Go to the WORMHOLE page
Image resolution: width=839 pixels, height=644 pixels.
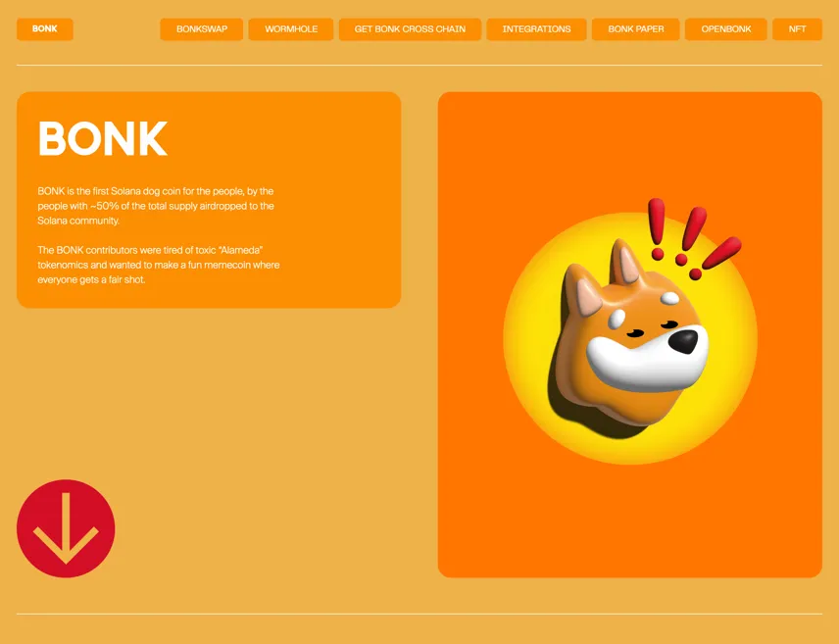point(291,28)
